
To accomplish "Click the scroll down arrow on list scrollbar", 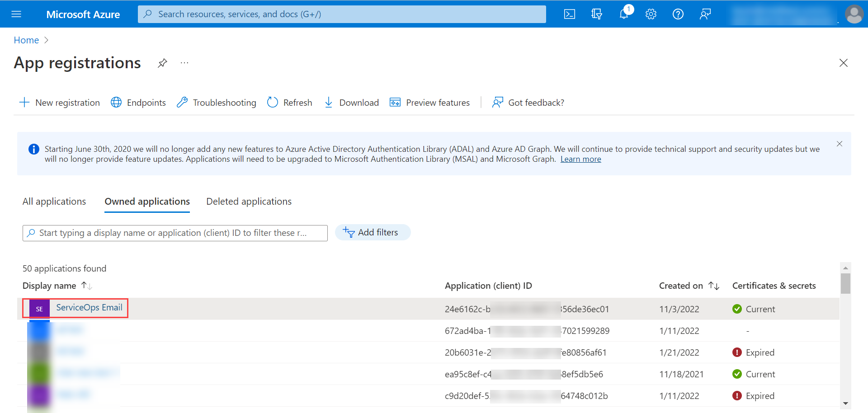I will pos(845,404).
